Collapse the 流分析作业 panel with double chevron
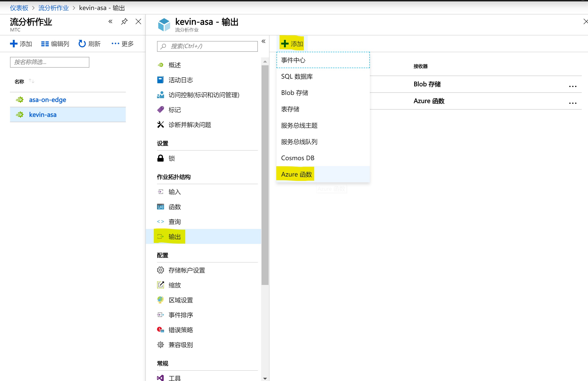This screenshot has height=381, width=588. (x=110, y=22)
